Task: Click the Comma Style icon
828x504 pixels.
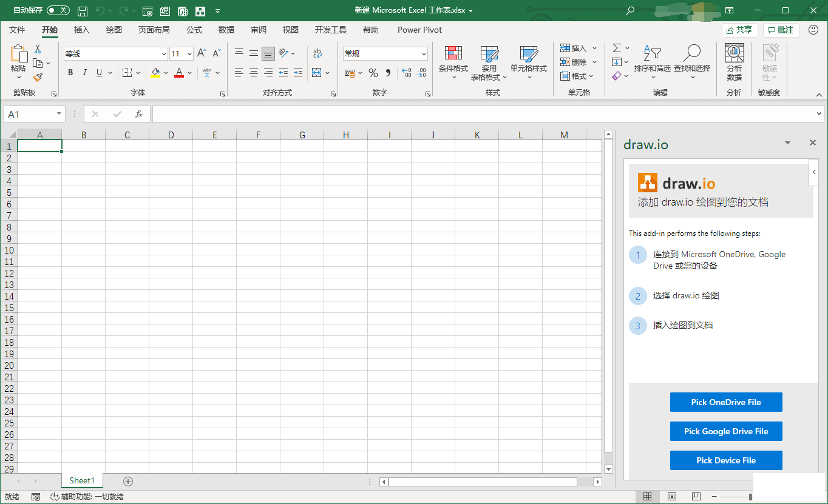Action: (x=388, y=73)
